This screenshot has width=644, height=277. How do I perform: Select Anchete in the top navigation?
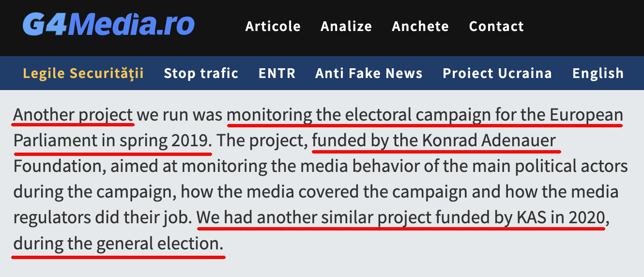pyautogui.click(x=420, y=26)
